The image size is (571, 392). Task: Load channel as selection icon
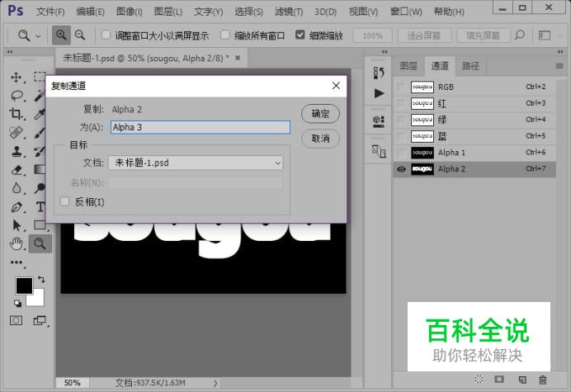click(479, 380)
